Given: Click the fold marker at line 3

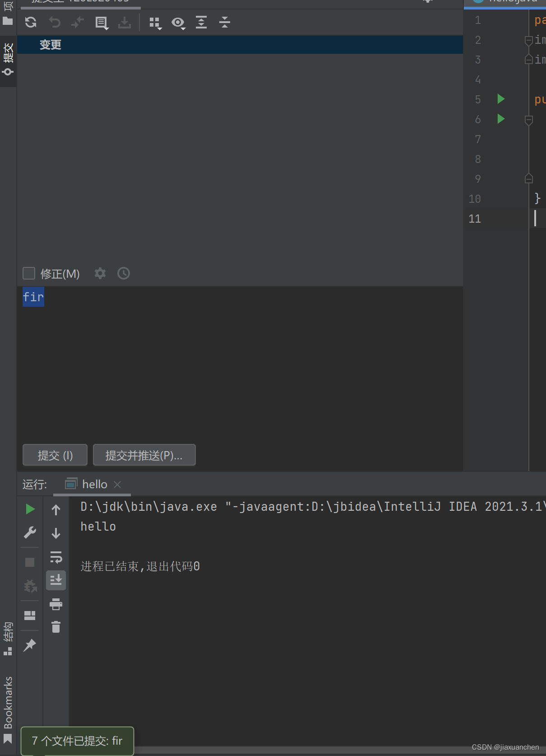Looking at the screenshot, I should click(529, 59).
